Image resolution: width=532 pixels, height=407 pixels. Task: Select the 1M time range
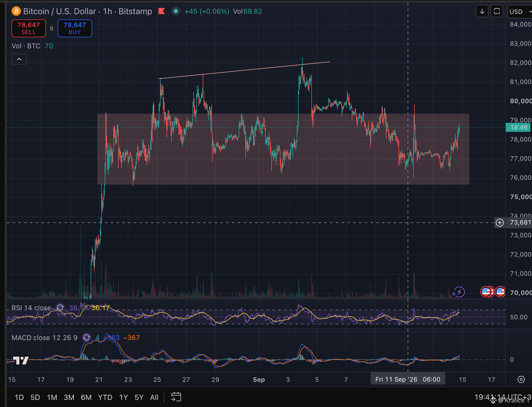[x=52, y=397]
